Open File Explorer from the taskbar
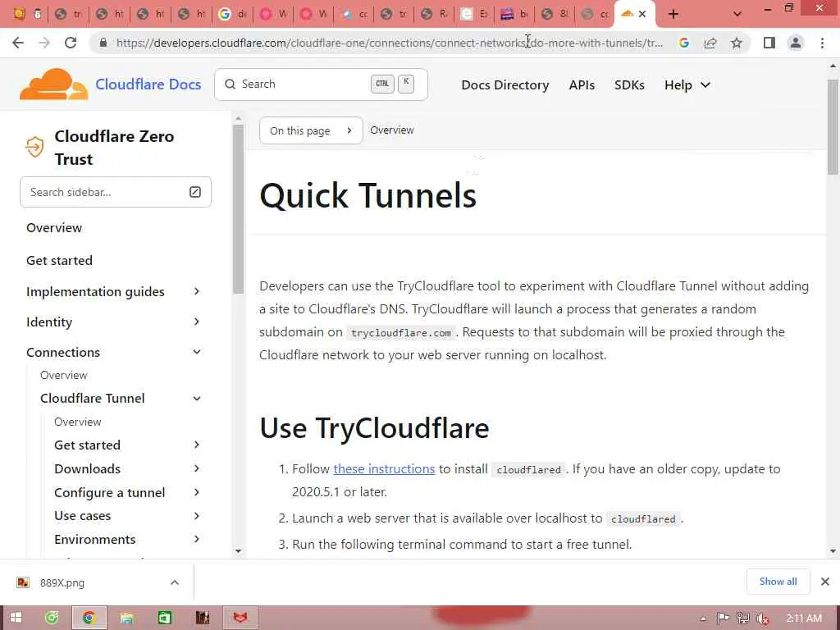Screen dimensions: 840x630 [x=126, y=619]
